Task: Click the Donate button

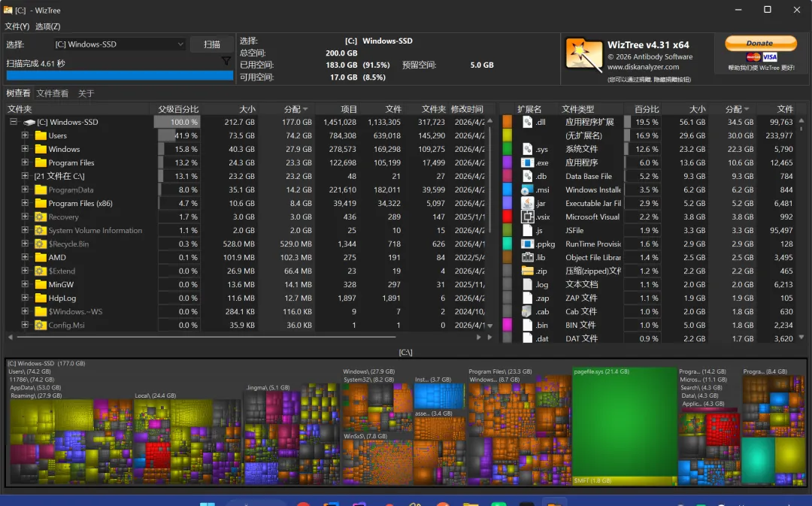Action: coord(760,44)
